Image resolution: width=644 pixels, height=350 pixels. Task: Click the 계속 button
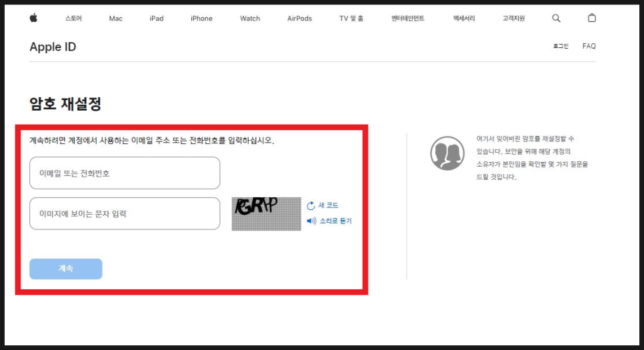[66, 269]
